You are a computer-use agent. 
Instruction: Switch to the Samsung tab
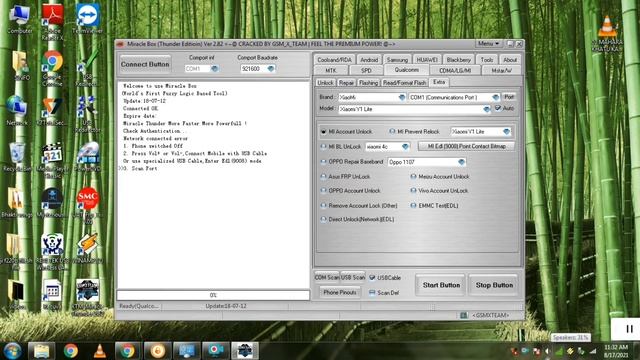[397, 60]
